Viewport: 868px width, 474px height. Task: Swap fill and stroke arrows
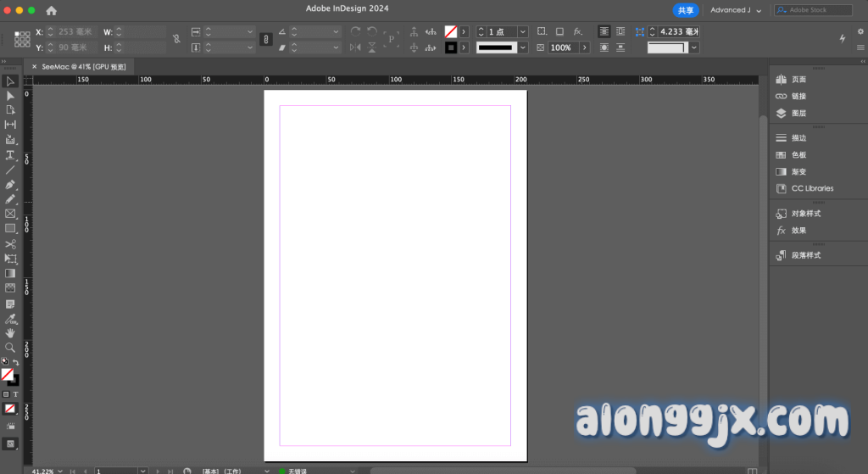coord(16,362)
